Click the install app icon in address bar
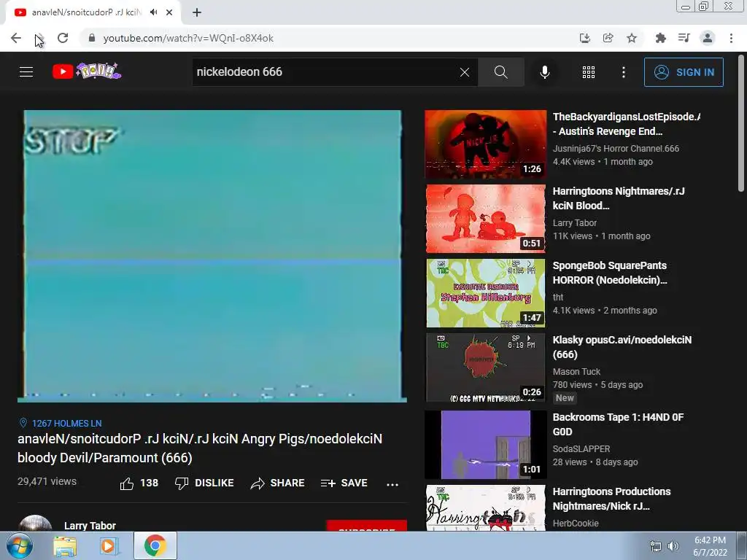Screen dimensions: 747x560 coord(584,38)
